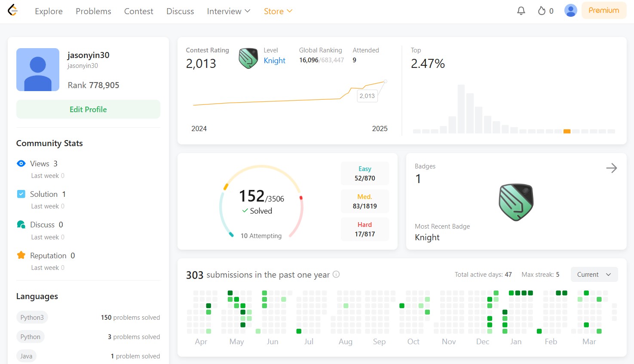Click the large Knight badge image
This screenshot has height=364, width=634.
pos(516,202)
